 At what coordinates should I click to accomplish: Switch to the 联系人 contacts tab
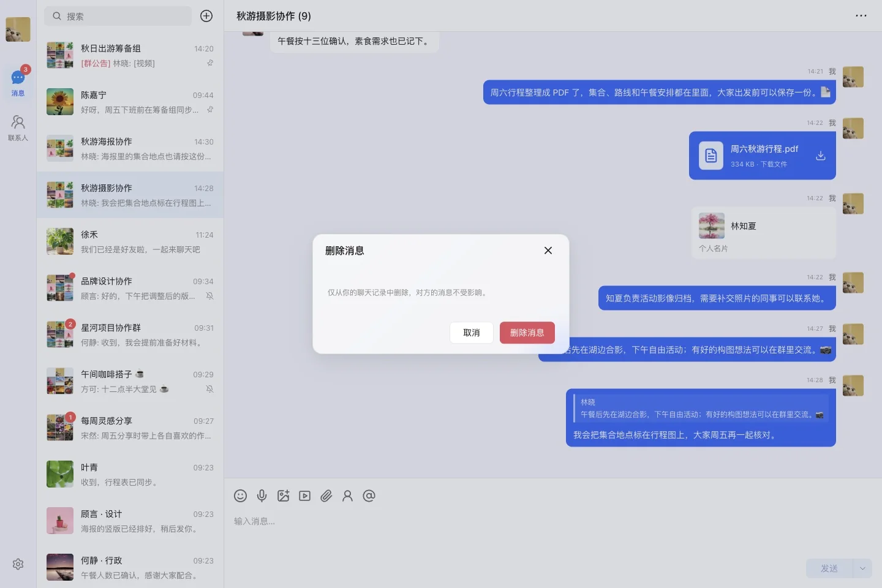18,128
